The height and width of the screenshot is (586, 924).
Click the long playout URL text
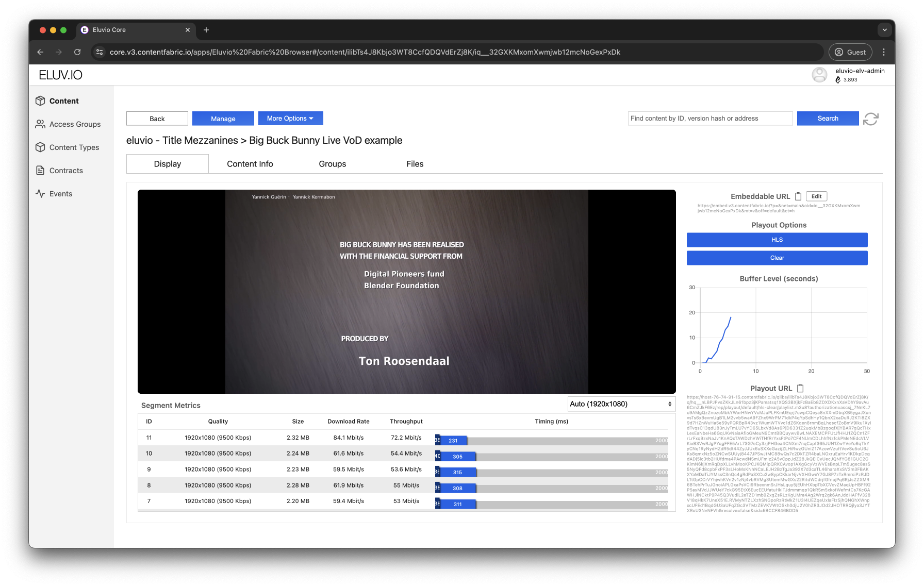point(779,454)
